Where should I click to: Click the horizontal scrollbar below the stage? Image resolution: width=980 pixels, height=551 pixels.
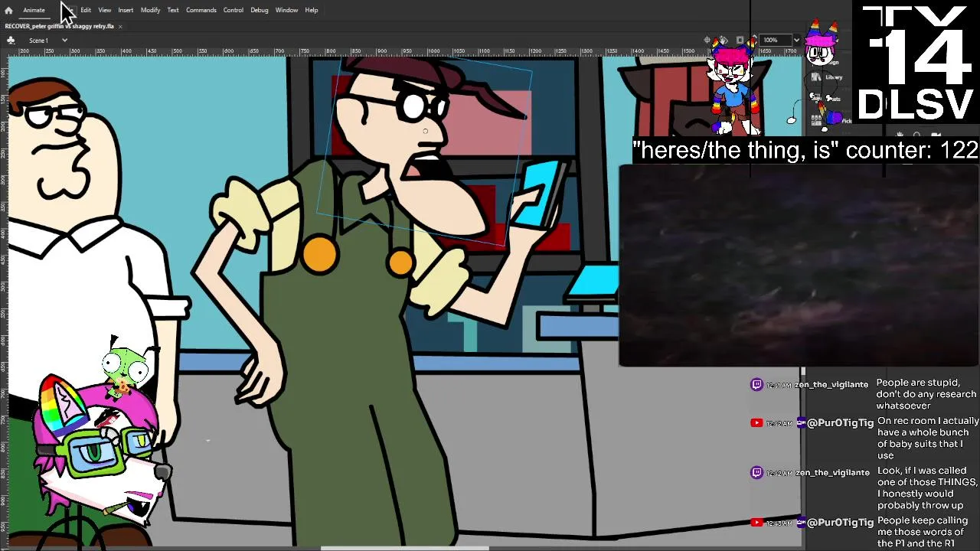coord(404,548)
